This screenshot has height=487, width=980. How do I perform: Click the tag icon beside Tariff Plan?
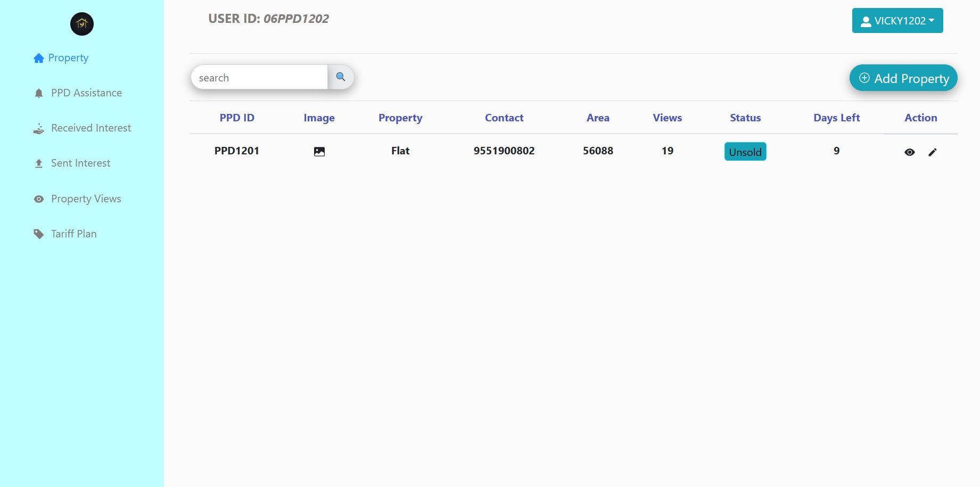39,234
